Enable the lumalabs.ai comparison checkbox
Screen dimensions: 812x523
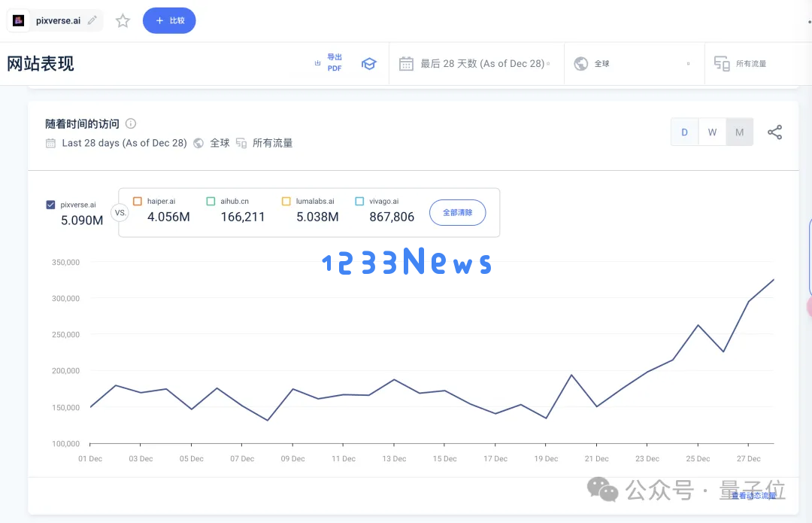[x=286, y=201]
